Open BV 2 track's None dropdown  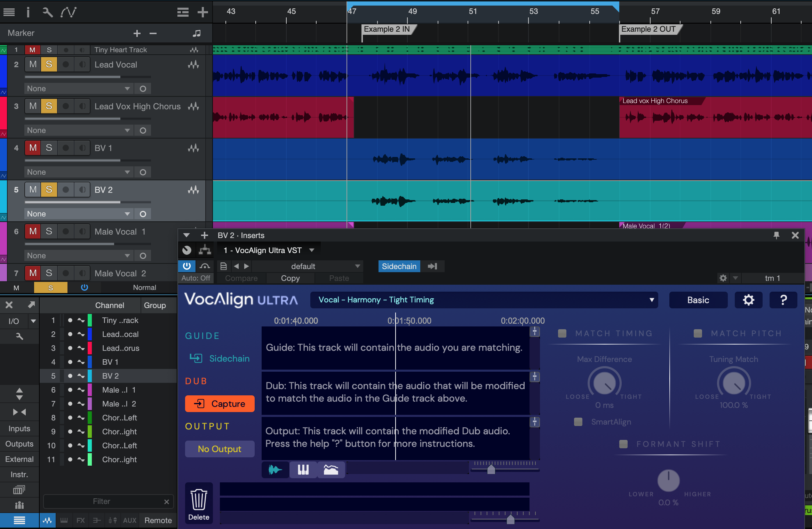78,214
